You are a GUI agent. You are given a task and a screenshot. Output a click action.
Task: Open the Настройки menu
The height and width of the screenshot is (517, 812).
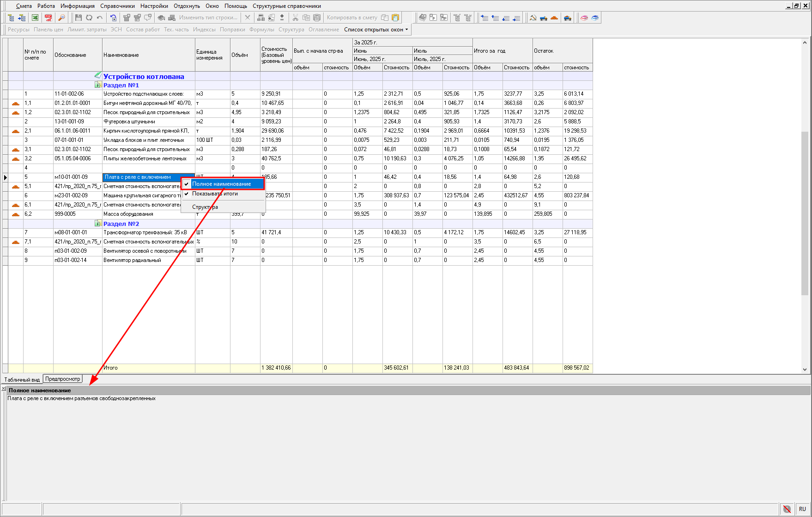coord(154,6)
